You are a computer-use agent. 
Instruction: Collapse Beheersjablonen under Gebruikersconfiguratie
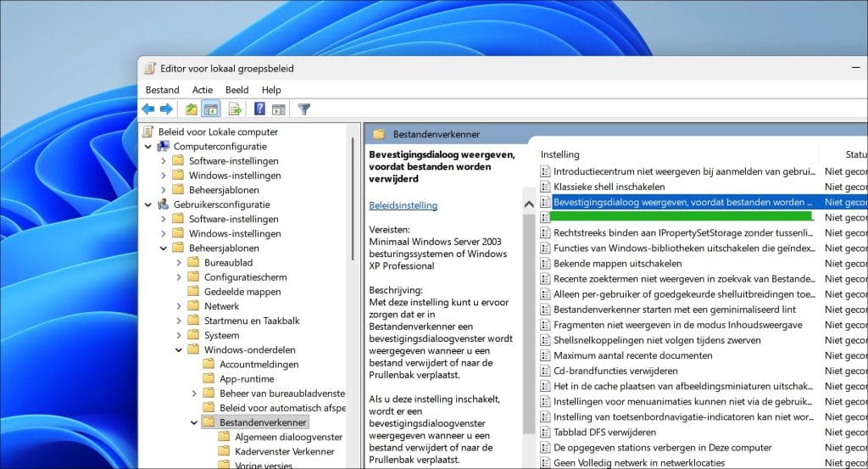pos(164,248)
